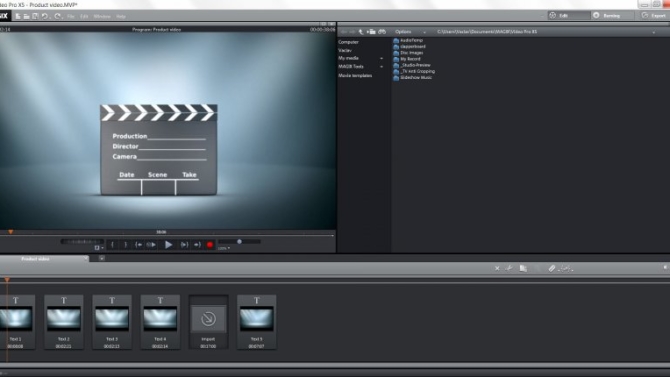
Task: Open the Edit menu in menu bar
Action: [84, 16]
